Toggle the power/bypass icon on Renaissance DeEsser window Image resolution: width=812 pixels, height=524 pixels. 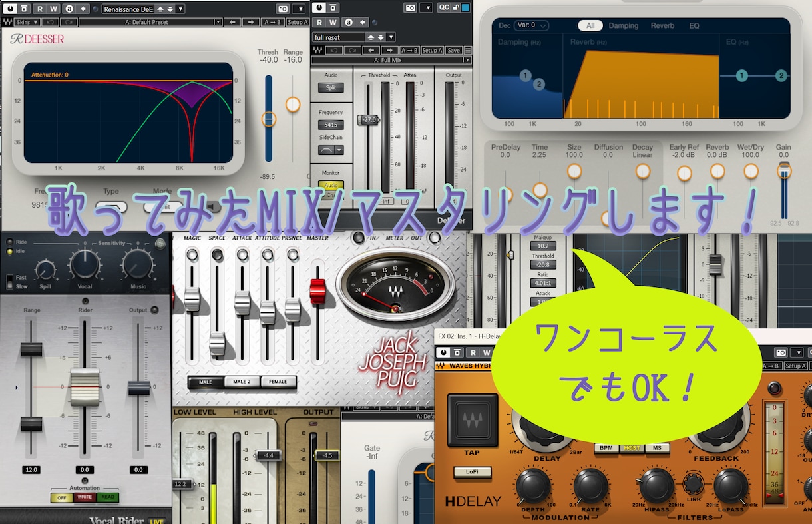[x=10, y=9]
